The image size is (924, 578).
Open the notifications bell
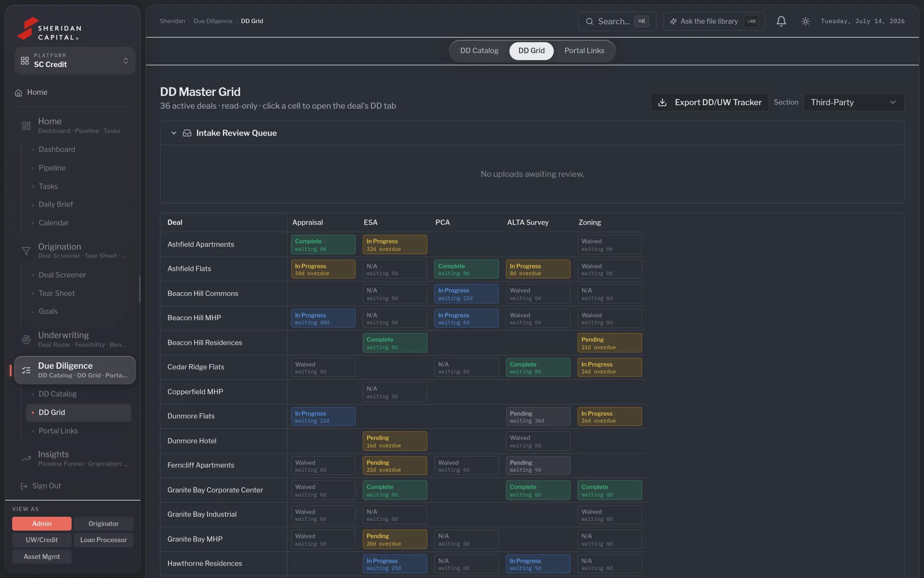pyautogui.click(x=781, y=21)
